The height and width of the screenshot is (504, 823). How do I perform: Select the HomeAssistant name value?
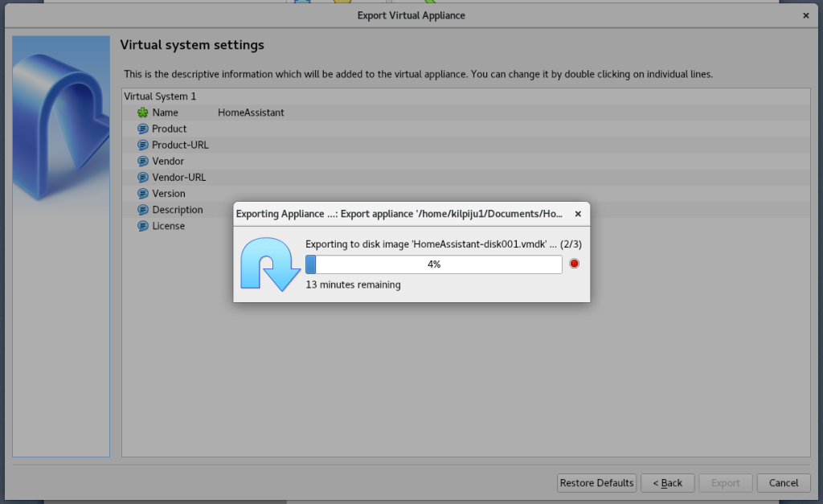pos(251,113)
